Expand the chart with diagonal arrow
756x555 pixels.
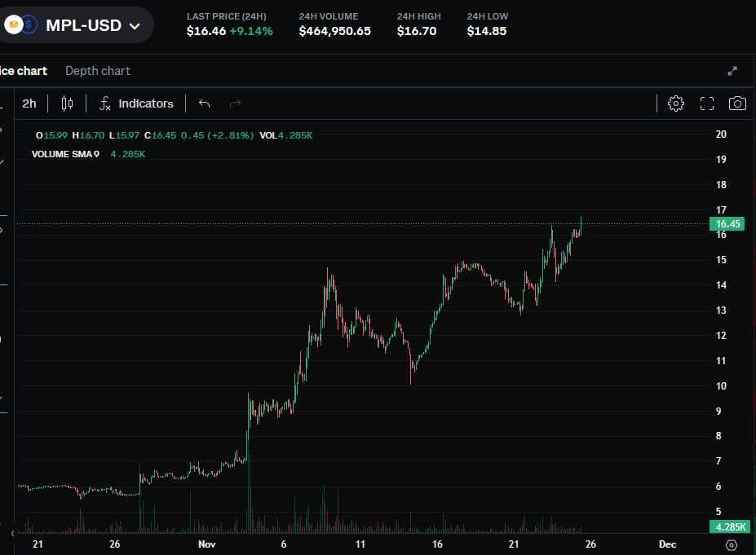(732, 70)
